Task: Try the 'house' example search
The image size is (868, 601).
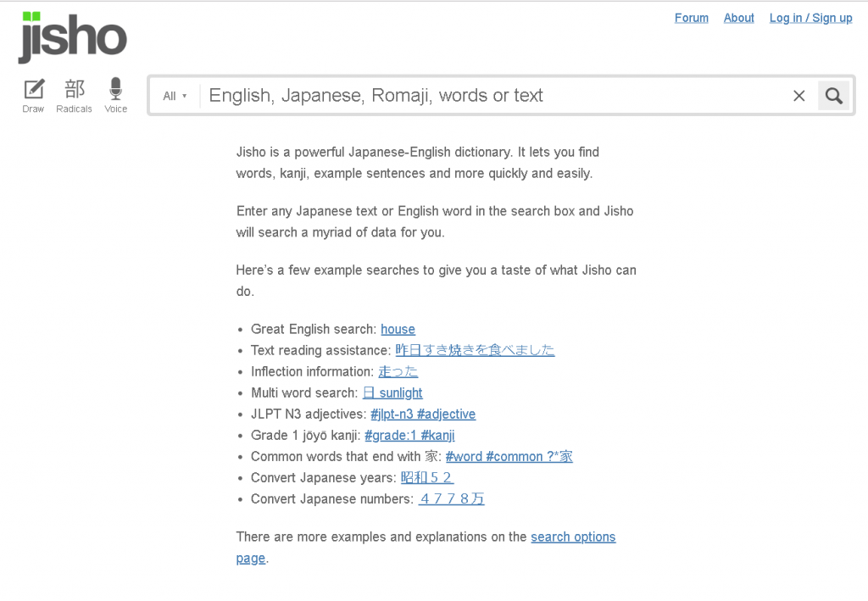Action: click(x=398, y=329)
